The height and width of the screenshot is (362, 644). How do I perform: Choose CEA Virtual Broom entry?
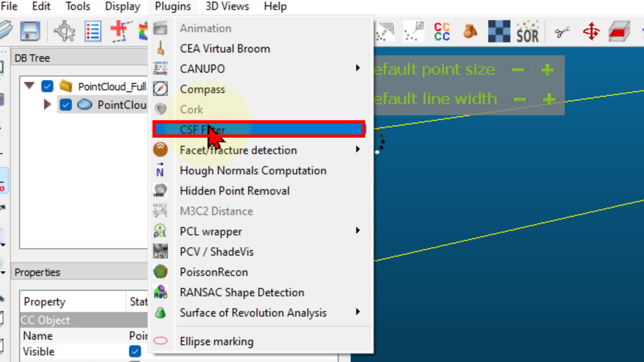225,49
